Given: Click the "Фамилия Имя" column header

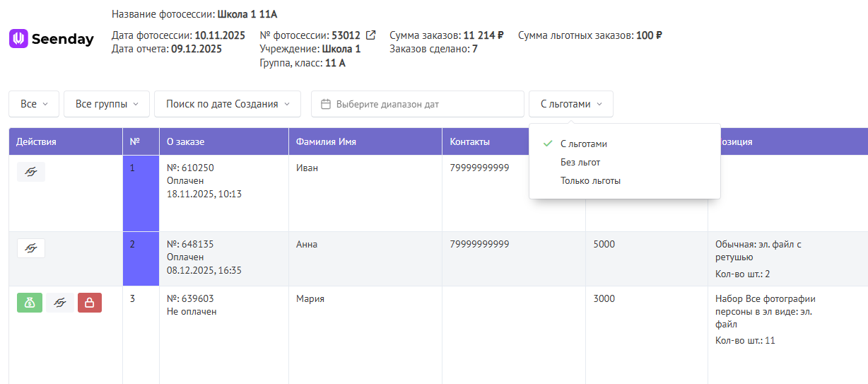Looking at the screenshot, I should 327,141.
